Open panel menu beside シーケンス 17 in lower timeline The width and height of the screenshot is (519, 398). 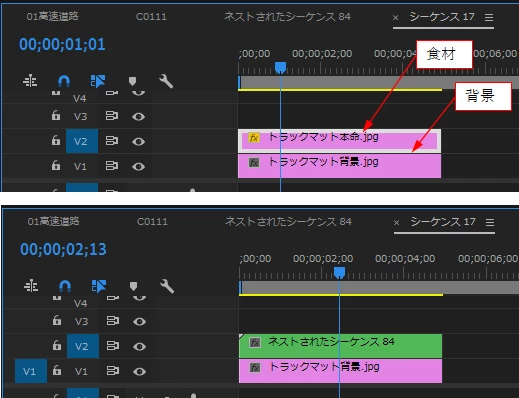tap(490, 222)
